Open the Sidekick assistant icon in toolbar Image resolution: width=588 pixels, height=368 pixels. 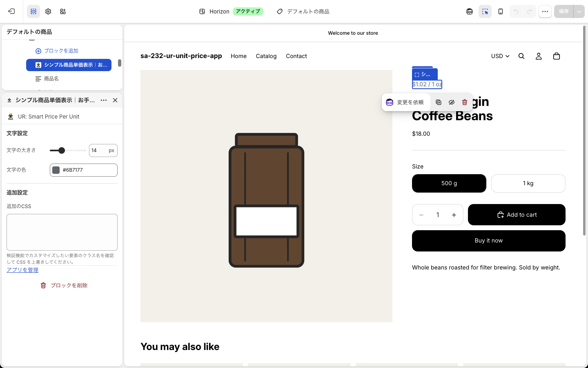coord(470,11)
